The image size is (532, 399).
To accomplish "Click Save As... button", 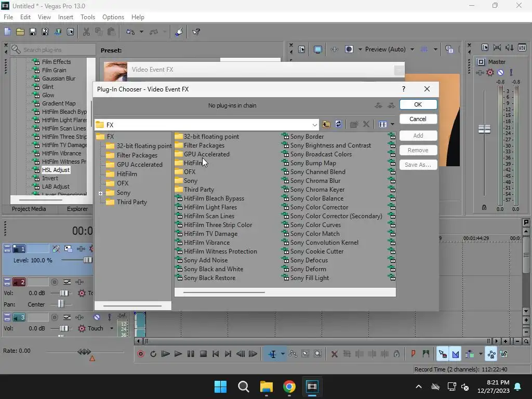I will point(418,165).
